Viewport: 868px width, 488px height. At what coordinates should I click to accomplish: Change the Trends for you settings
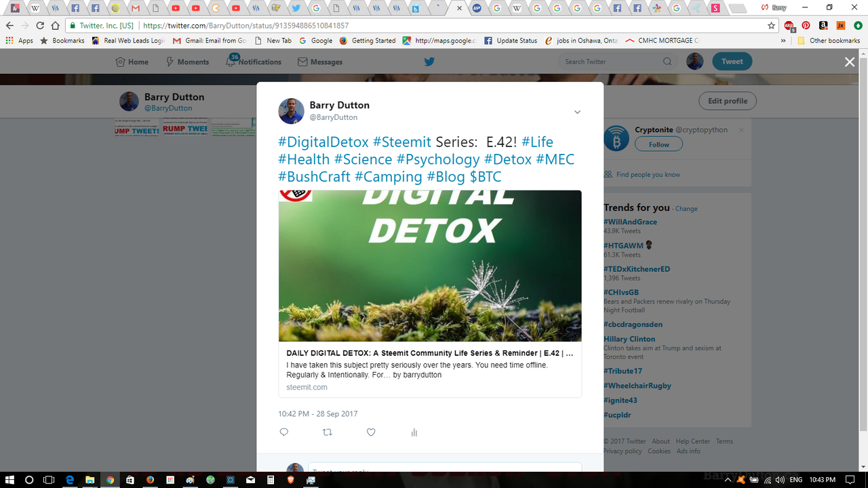tap(686, 209)
